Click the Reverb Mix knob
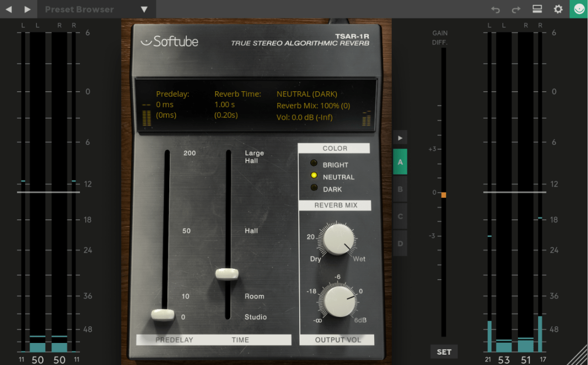Image resolution: width=588 pixels, height=365 pixels. tap(338, 239)
